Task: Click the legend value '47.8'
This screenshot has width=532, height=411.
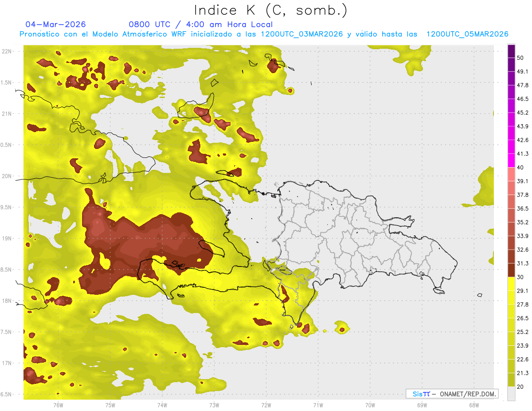Action: (523, 86)
